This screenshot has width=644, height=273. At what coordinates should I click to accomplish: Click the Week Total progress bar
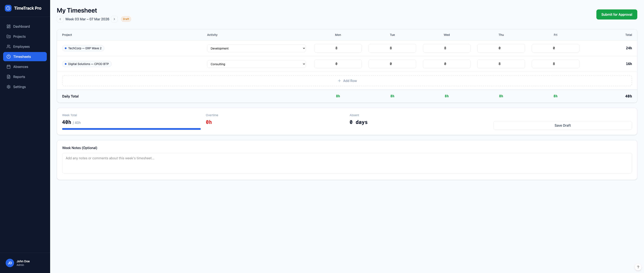click(131, 129)
